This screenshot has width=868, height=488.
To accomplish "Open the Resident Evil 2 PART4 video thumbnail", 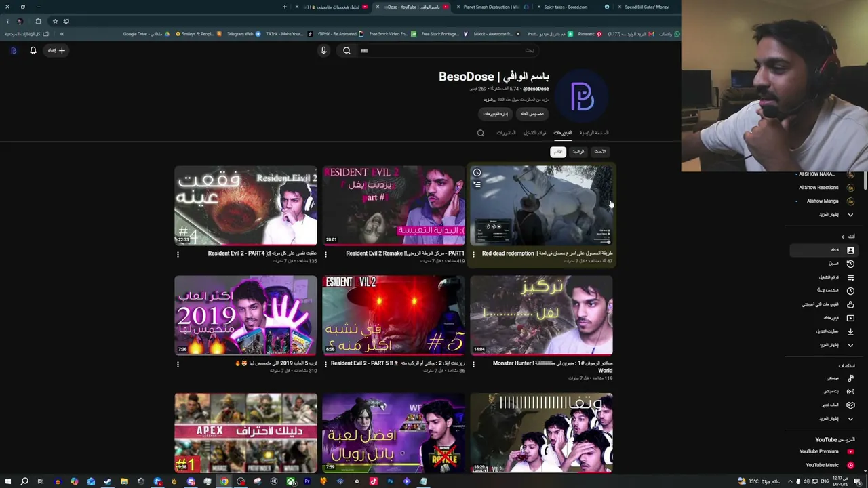I will 245,205.
